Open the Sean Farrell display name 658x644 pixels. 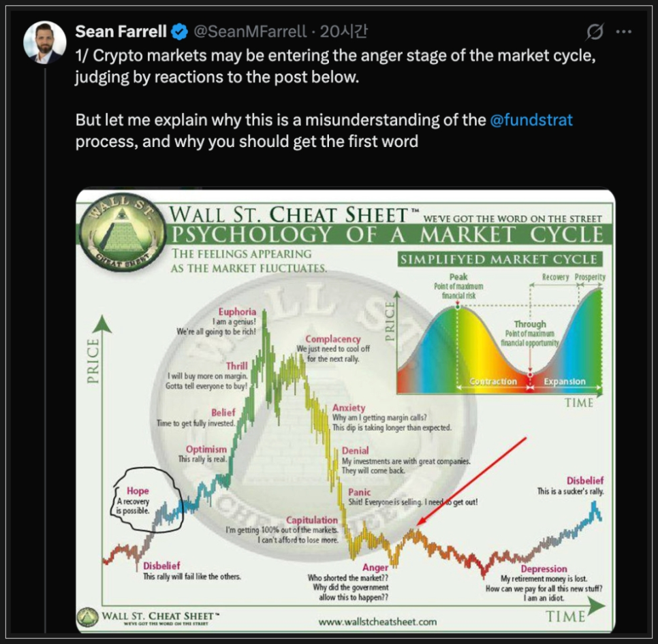(121, 31)
